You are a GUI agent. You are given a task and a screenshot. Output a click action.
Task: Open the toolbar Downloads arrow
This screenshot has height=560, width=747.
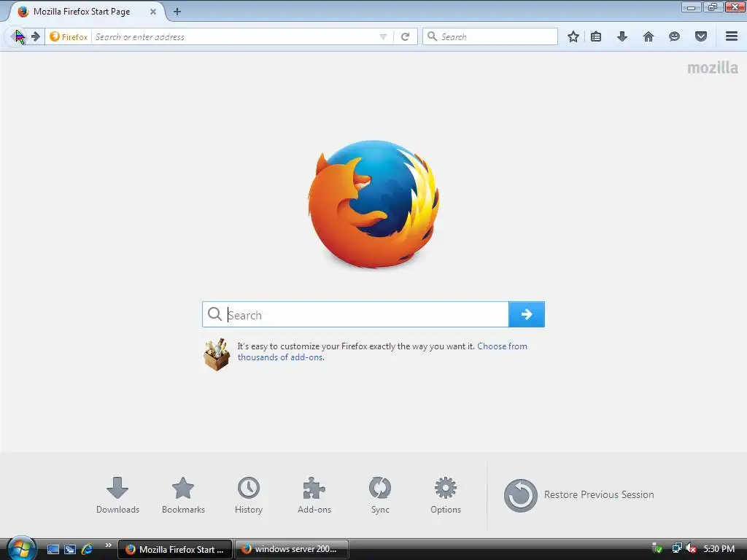point(622,36)
